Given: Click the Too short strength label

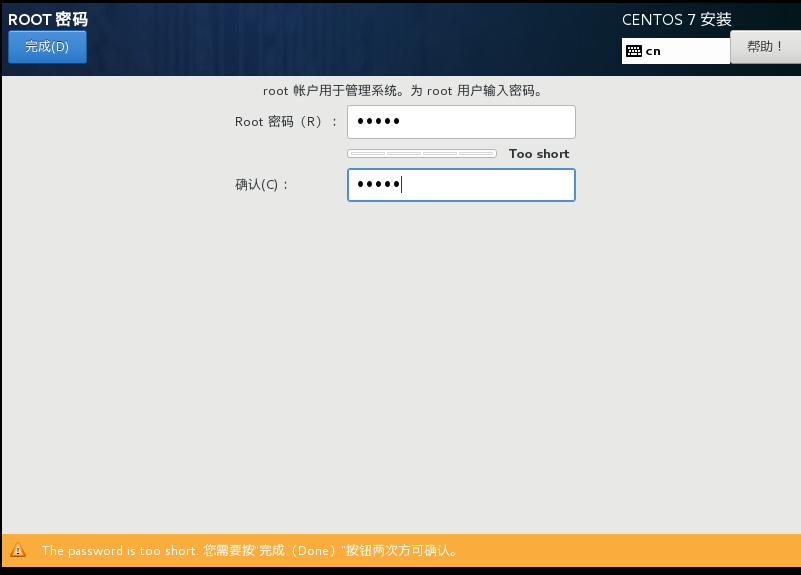Looking at the screenshot, I should point(539,154).
